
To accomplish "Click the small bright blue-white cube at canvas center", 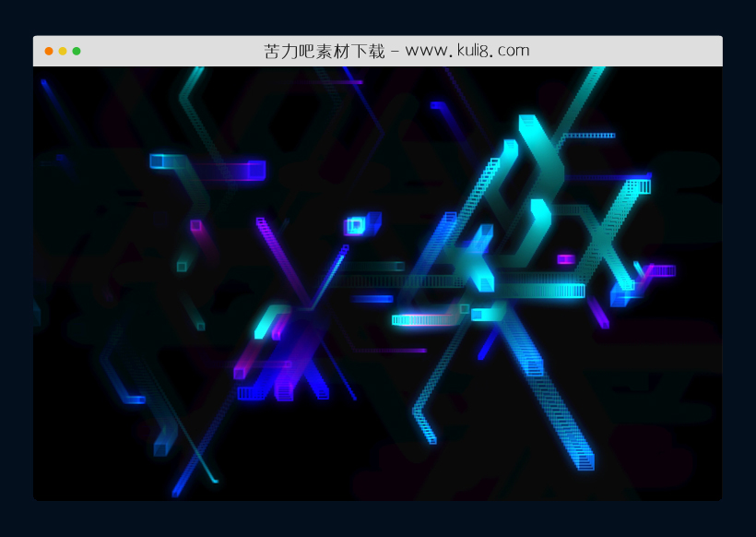I will click(355, 225).
